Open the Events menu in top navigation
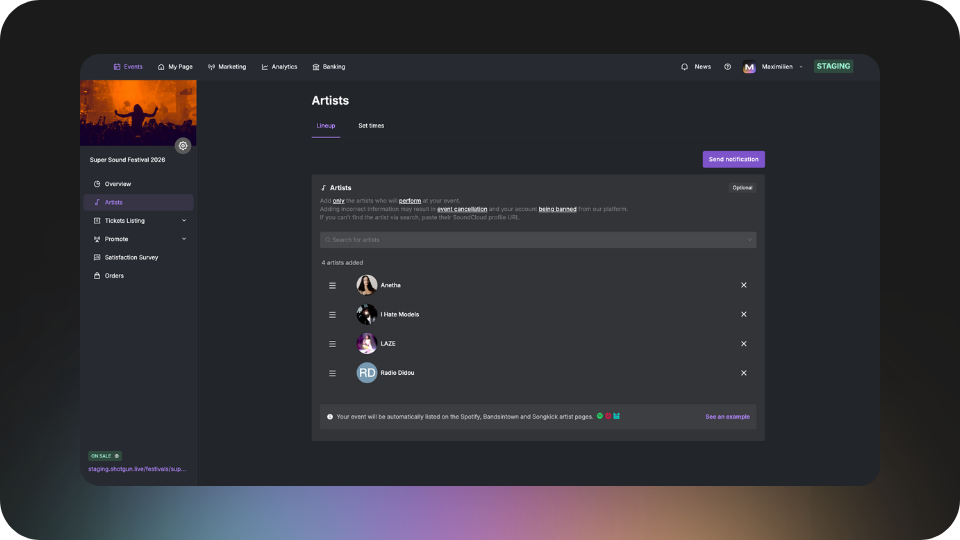The width and height of the screenshot is (960, 540). (x=128, y=67)
